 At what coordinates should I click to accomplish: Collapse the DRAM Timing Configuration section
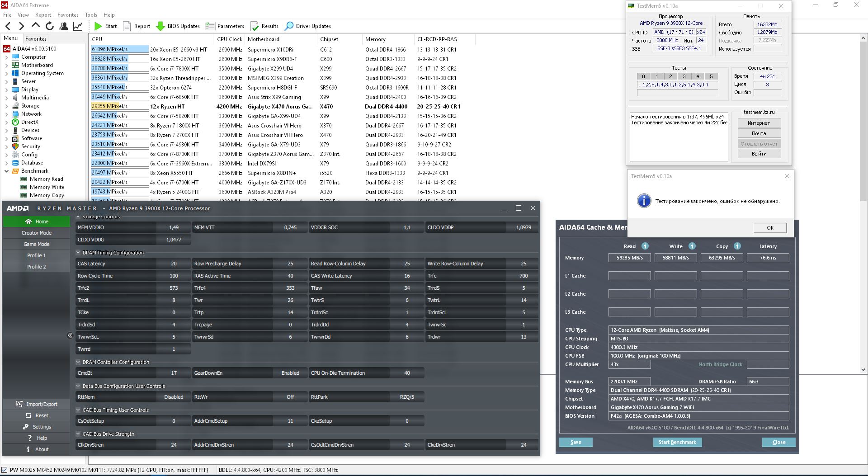(78, 253)
